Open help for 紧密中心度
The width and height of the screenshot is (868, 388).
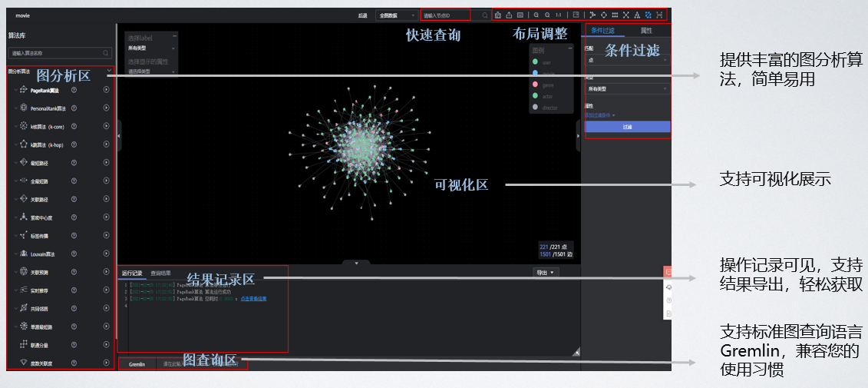point(74,217)
